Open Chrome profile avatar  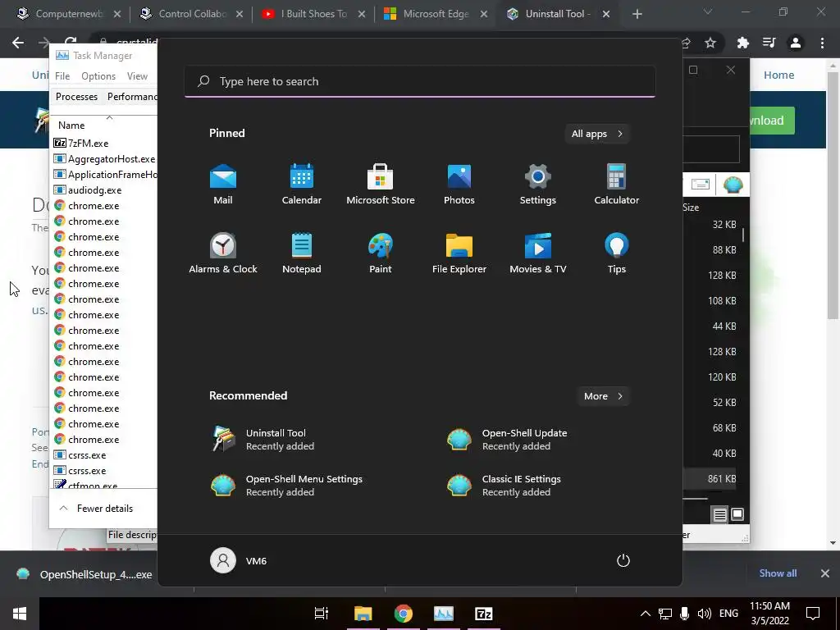796,43
